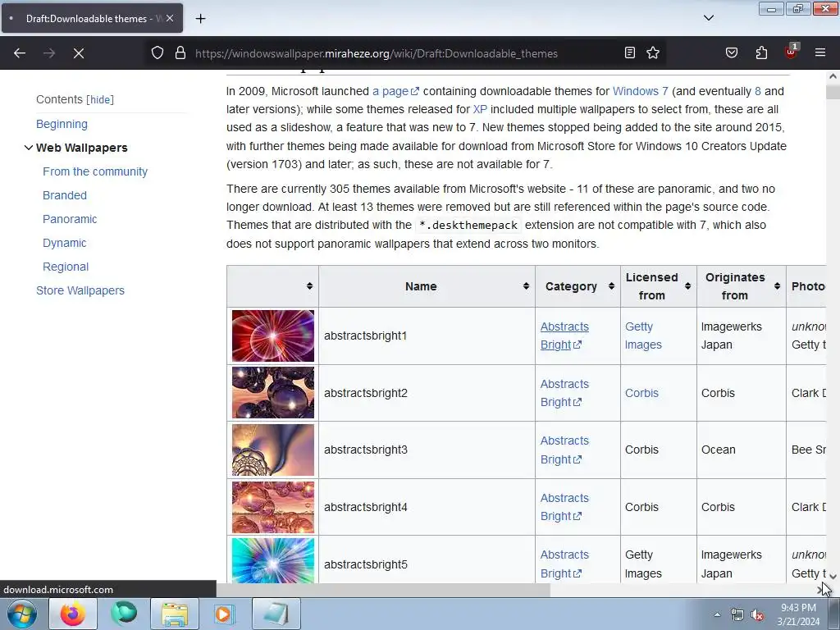
Task: Open Abstracts Bright link for abstractsbright3
Action: (564, 450)
